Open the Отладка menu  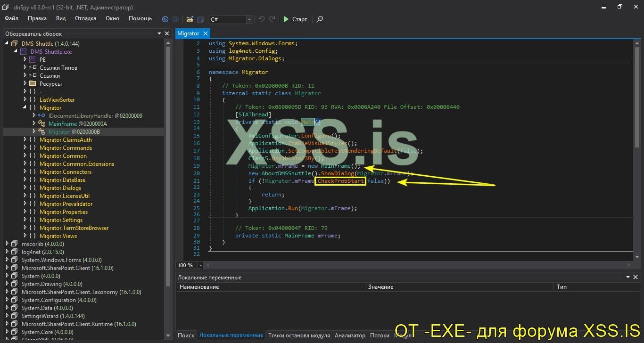coord(85,18)
